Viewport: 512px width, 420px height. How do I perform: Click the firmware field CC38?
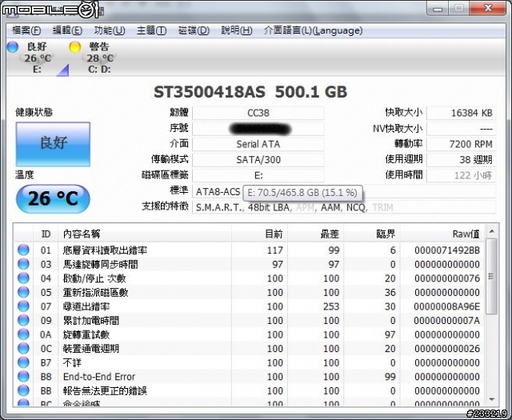[258, 113]
